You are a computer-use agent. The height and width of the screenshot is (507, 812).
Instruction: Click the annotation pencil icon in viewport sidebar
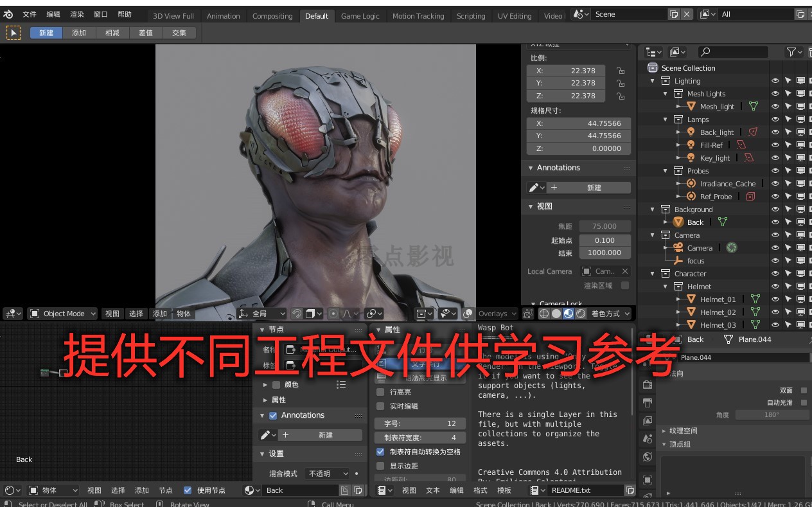click(x=536, y=188)
